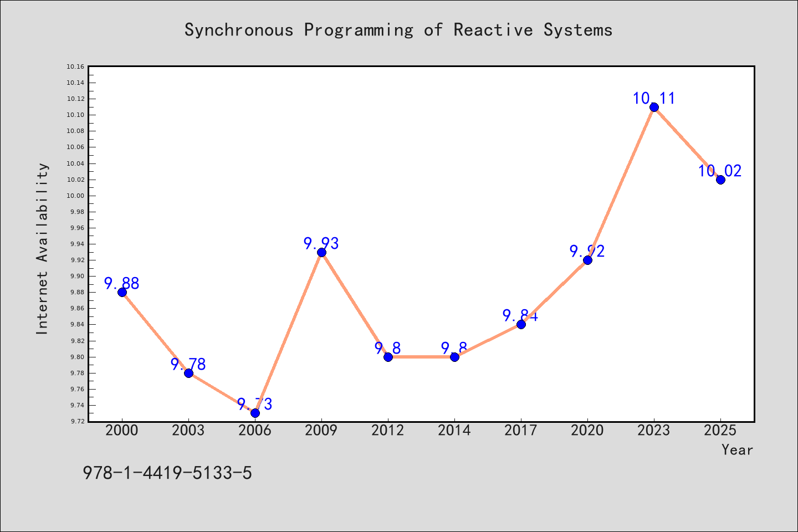Viewport: 798px width, 532px height.
Task: Click the ISBN text 978-1-4419-5133-5
Action: (x=167, y=473)
